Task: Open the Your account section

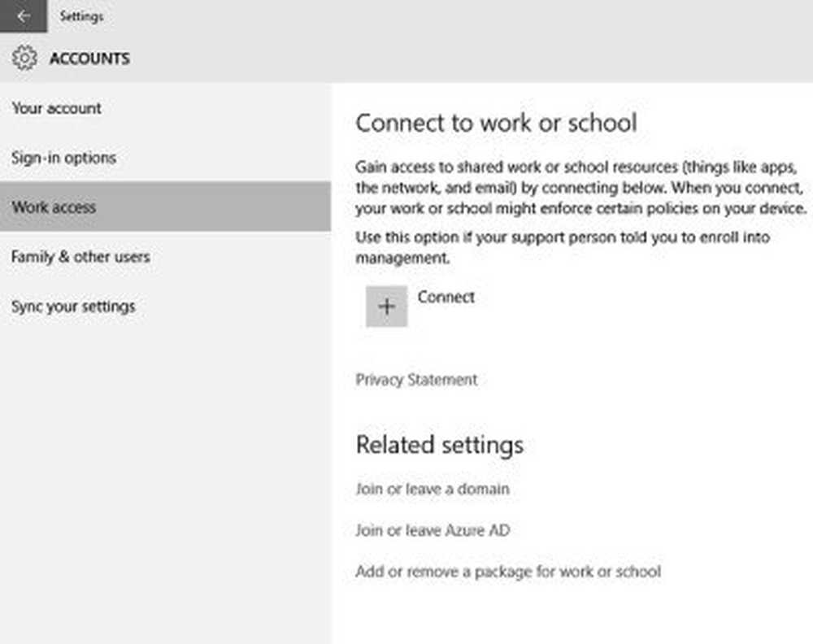Action: click(x=57, y=108)
